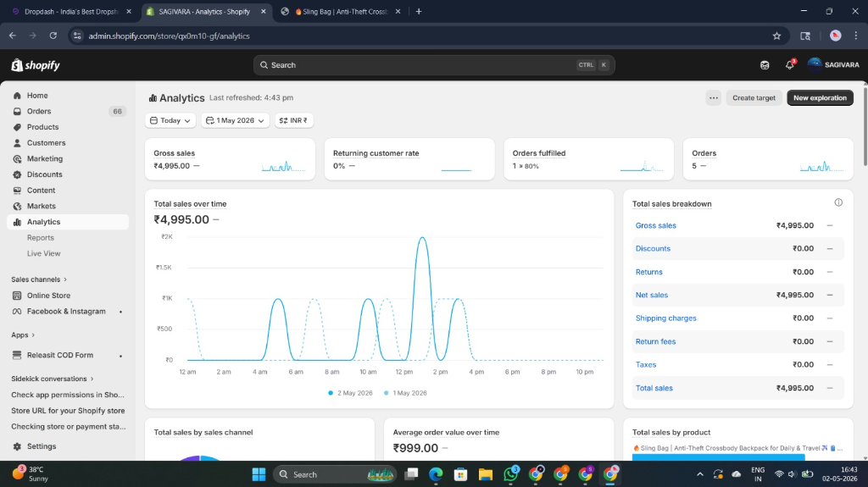This screenshot has width=868, height=487.
Task: Open the Gross sales metric card
Action: 230,159
